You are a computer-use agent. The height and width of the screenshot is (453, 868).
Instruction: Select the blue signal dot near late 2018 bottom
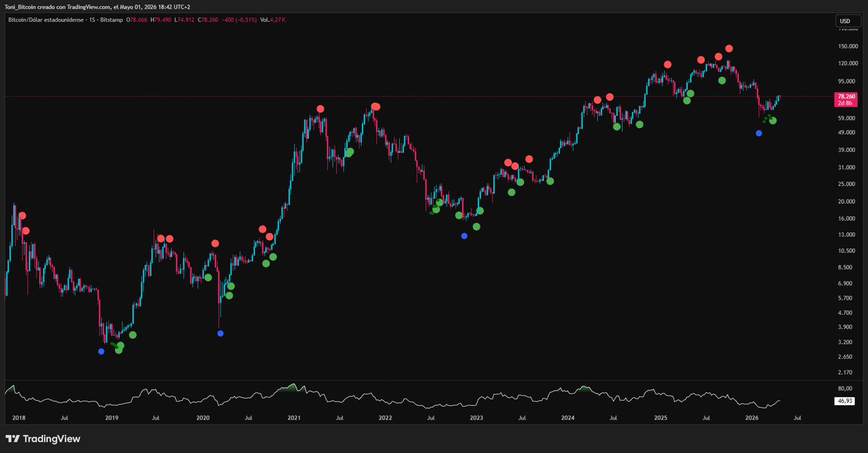(101, 351)
